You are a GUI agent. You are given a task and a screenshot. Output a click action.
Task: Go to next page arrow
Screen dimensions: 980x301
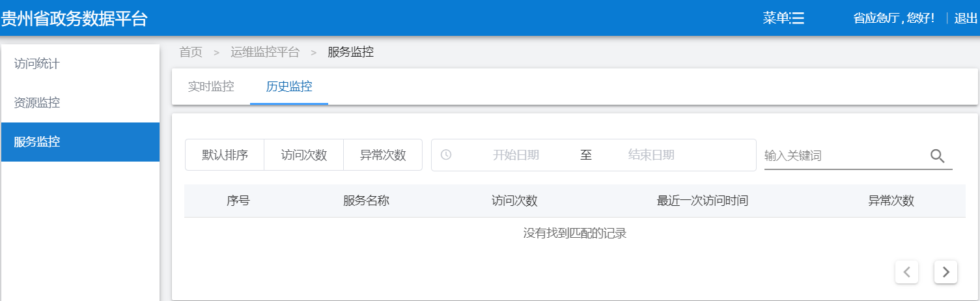pos(945,272)
